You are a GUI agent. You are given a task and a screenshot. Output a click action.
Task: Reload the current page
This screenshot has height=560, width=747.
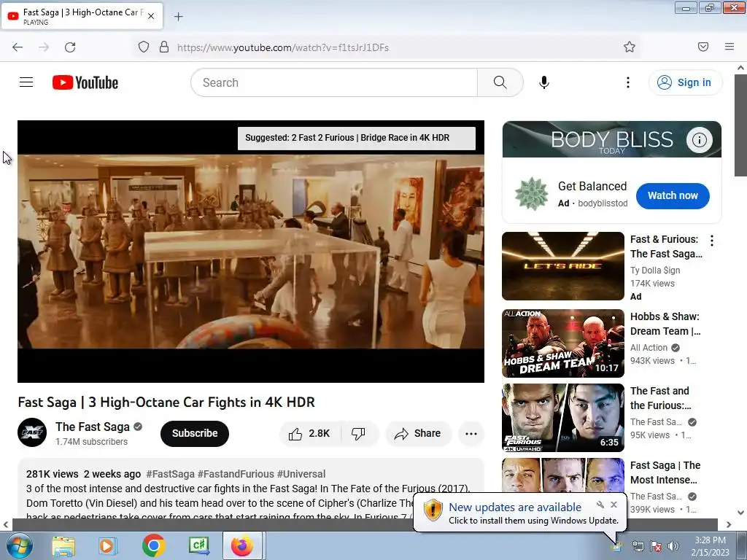click(x=70, y=47)
